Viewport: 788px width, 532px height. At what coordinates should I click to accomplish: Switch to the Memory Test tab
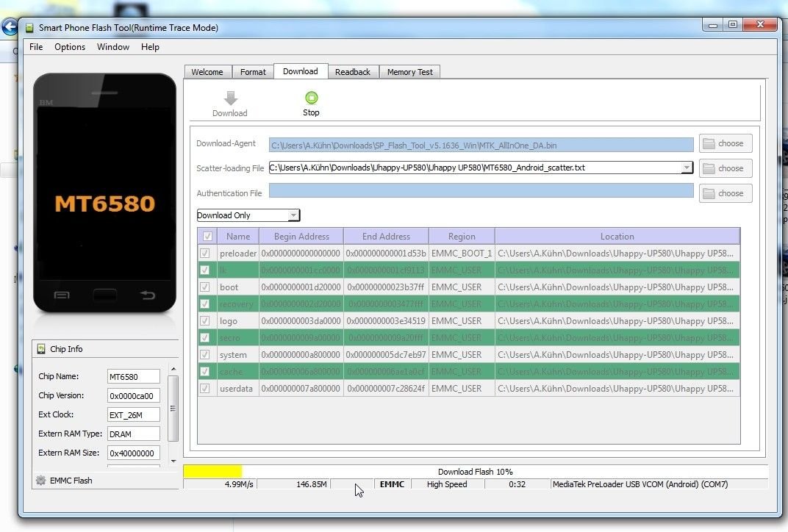point(409,72)
